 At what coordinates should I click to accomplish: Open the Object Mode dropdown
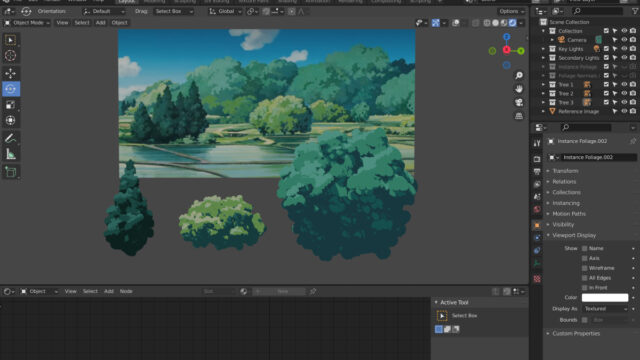27,23
